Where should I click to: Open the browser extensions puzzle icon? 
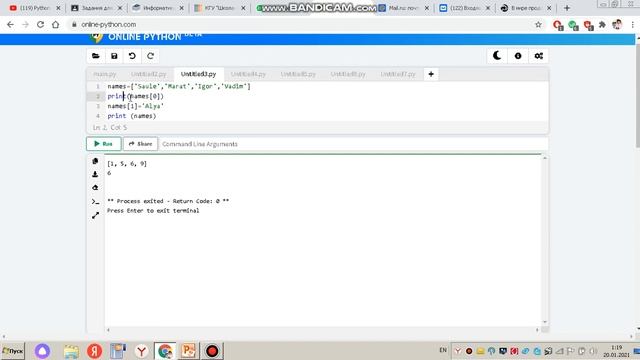tap(602, 24)
